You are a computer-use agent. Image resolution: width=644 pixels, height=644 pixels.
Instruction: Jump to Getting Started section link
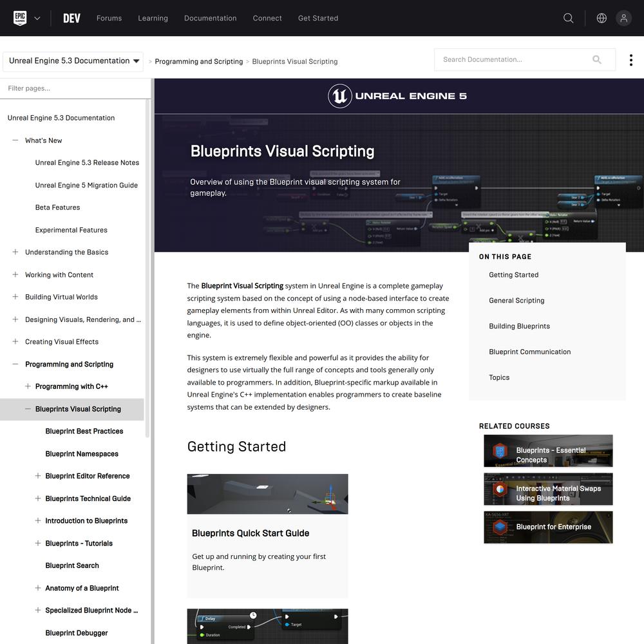[513, 275]
